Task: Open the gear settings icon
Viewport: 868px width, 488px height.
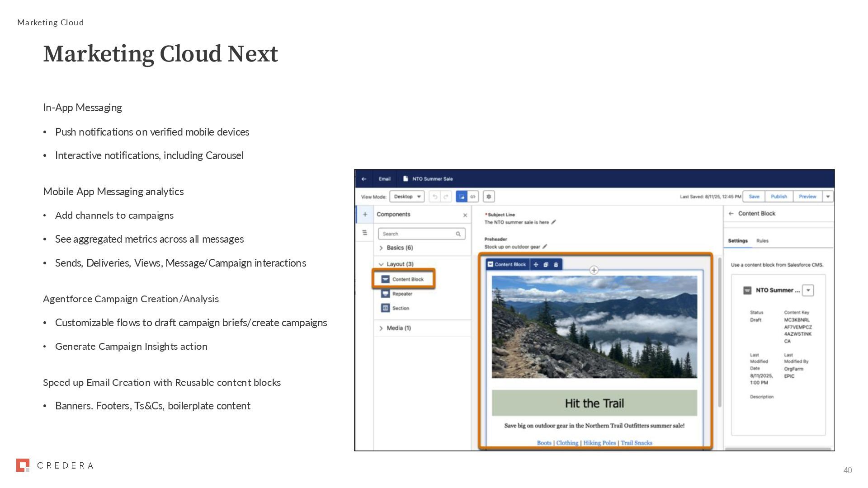Action: click(x=489, y=197)
